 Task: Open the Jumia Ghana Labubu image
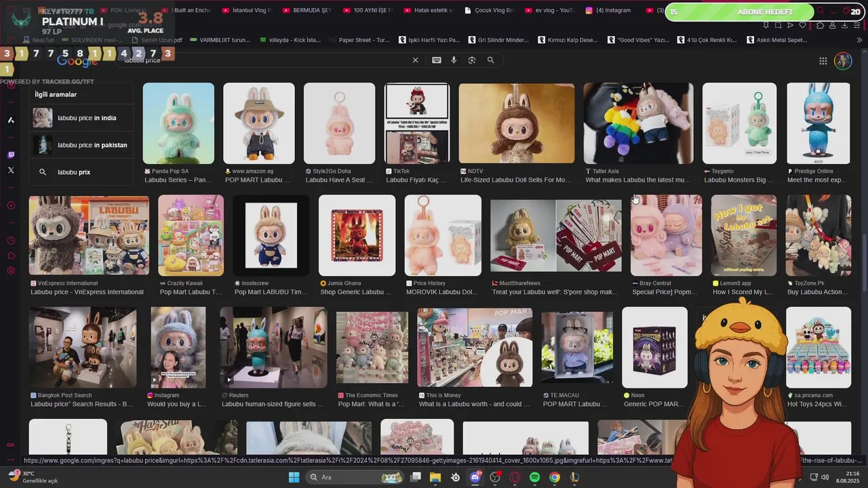(x=357, y=235)
